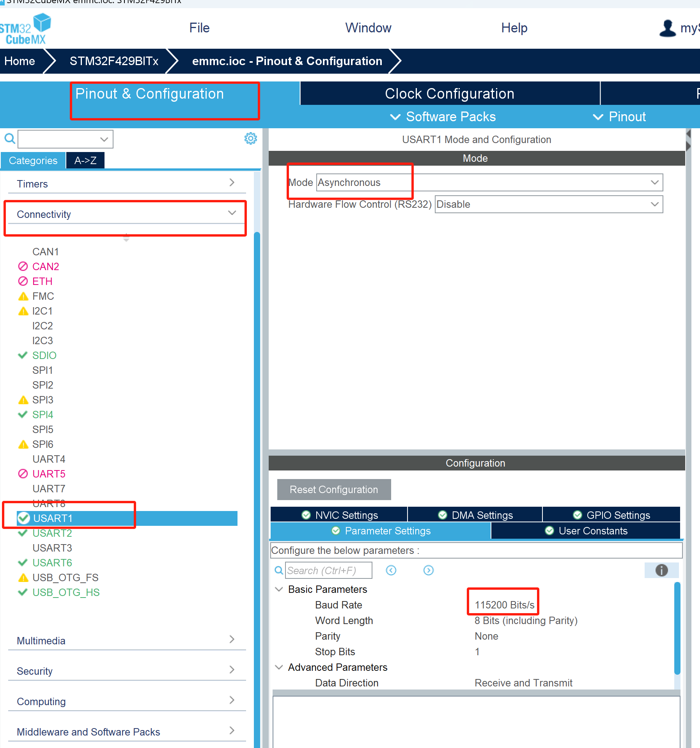Click the FMC warning triangle icon
Image resolution: width=700 pixels, height=748 pixels.
[23, 296]
